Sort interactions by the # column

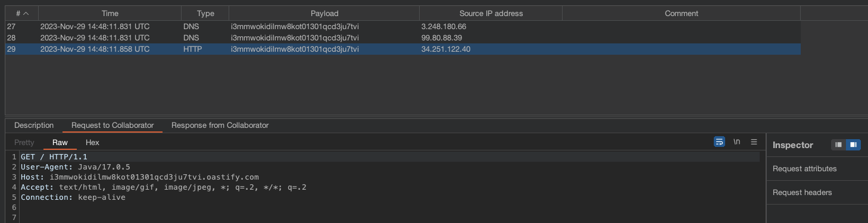click(x=21, y=13)
